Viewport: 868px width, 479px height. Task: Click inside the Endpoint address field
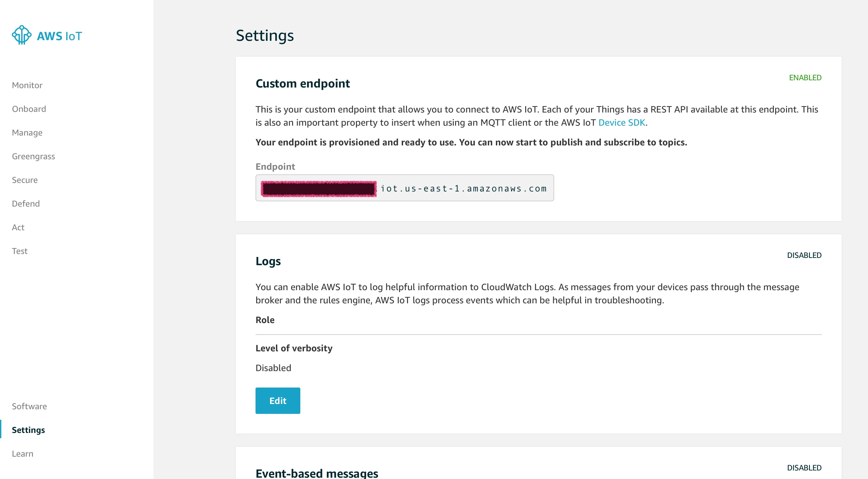(463, 188)
